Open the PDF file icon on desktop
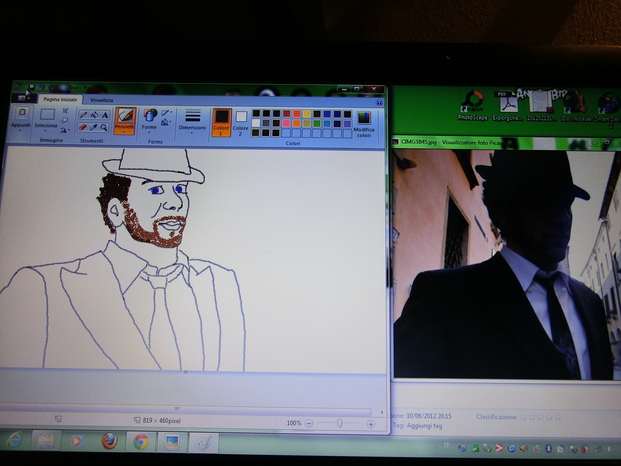Image resolution: width=621 pixels, height=466 pixels. (507, 105)
